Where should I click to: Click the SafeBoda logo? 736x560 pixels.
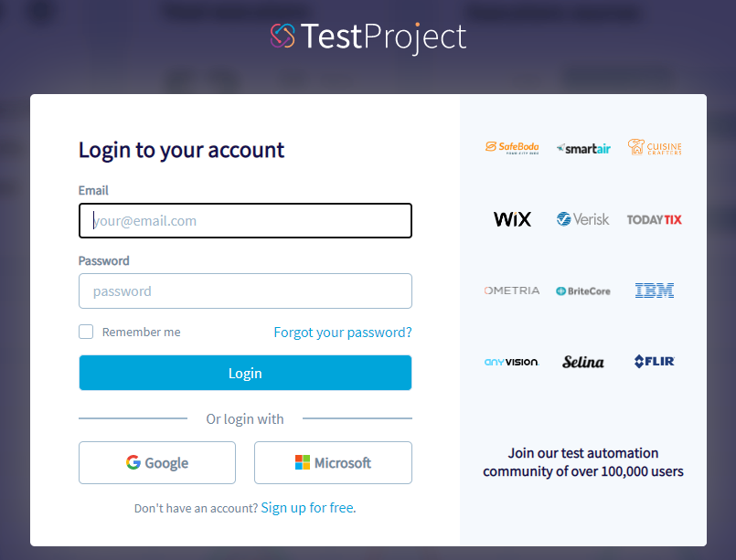pyautogui.click(x=512, y=148)
